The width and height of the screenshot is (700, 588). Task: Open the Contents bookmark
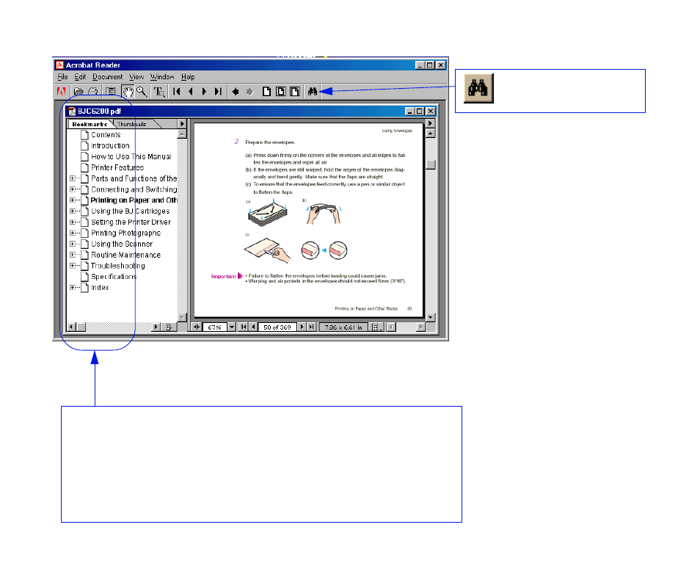click(106, 135)
